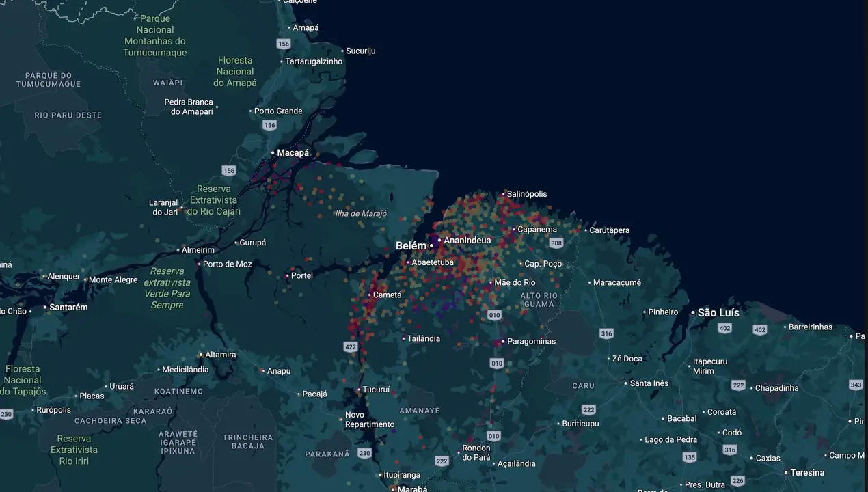
Task: Click highway 422 shield near Tailândia
Action: [x=351, y=347]
